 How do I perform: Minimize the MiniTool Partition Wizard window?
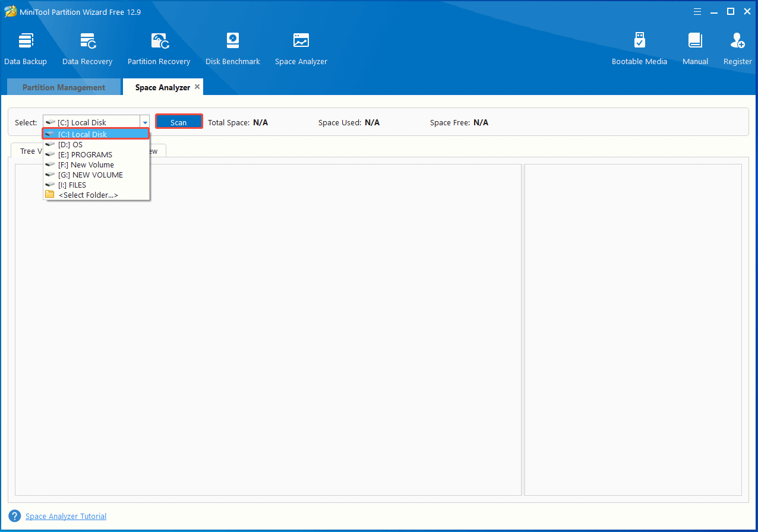coord(714,11)
